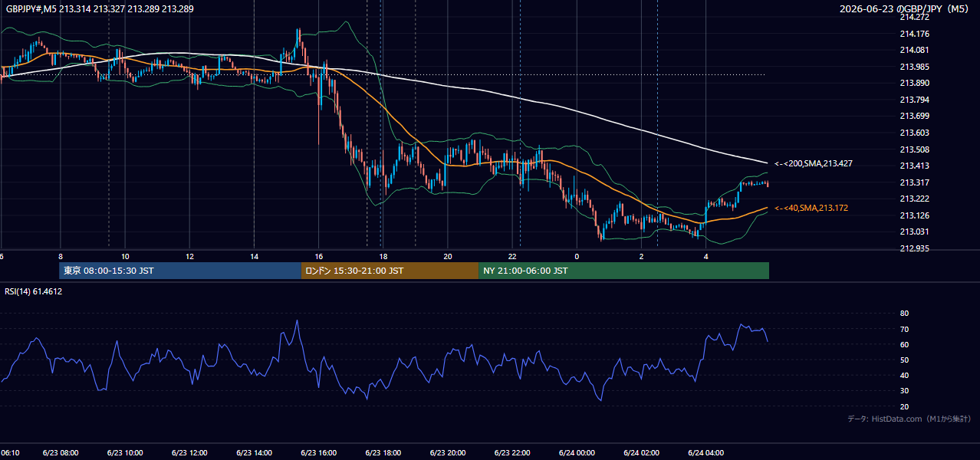Click the RSI(14) 61.4612 indicator label
The image size is (980, 460).
34,291
